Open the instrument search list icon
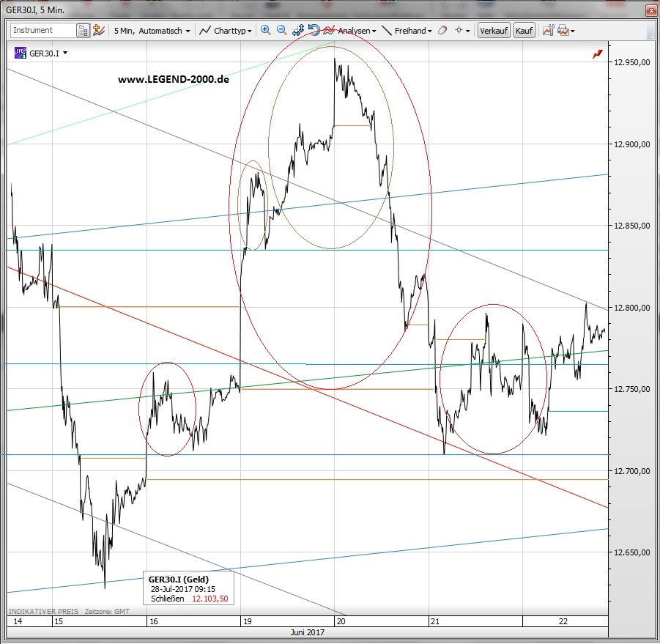Image resolution: width=660 pixels, height=644 pixels. [x=84, y=31]
